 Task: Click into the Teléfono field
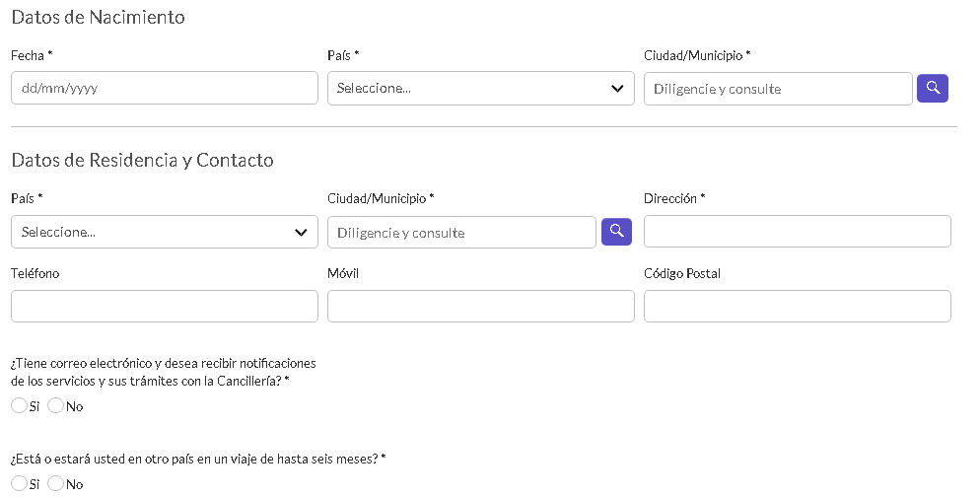coord(165,306)
